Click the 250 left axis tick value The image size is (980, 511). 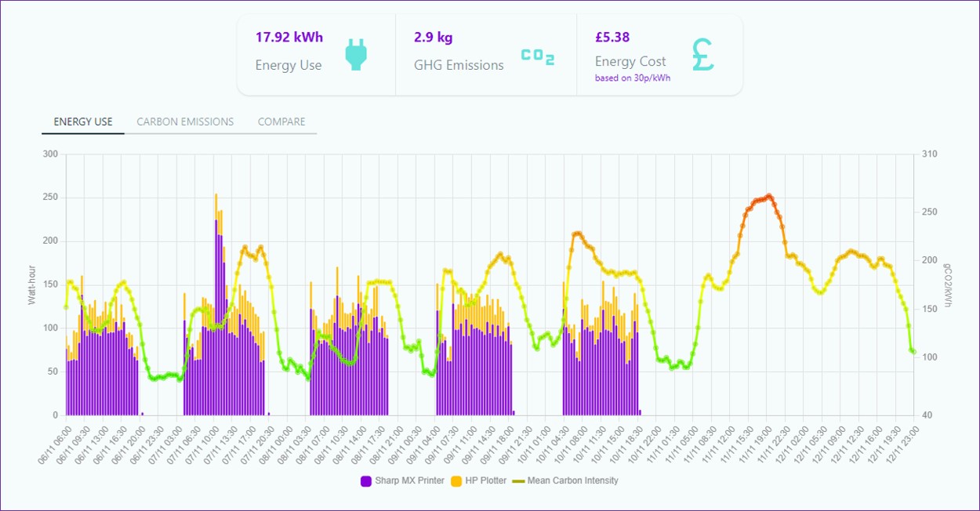[x=52, y=198]
